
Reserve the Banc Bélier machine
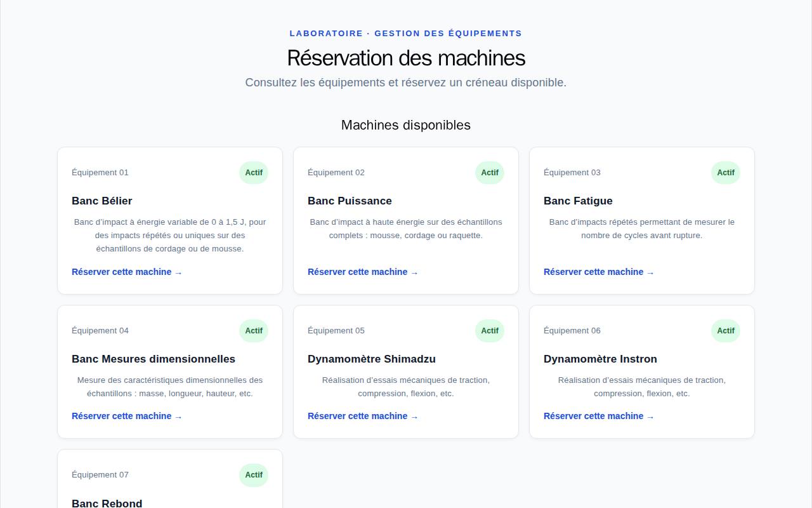127,272
